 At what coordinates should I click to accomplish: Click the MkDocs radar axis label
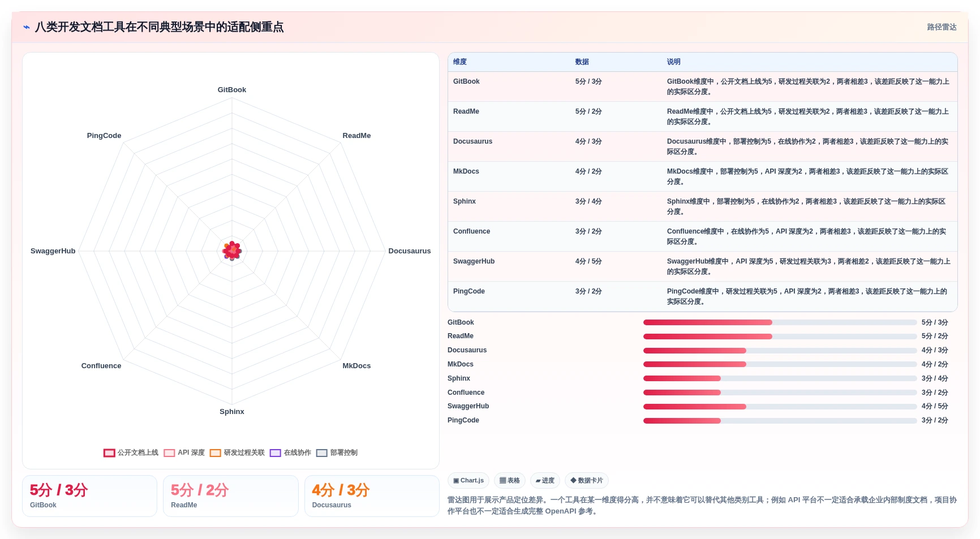pyautogui.click(x=356, y=366)
